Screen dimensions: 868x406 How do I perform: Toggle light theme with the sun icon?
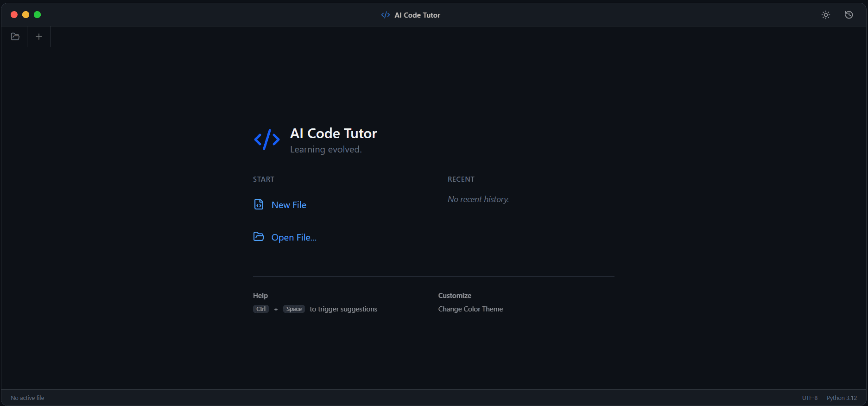pos(826,15)
